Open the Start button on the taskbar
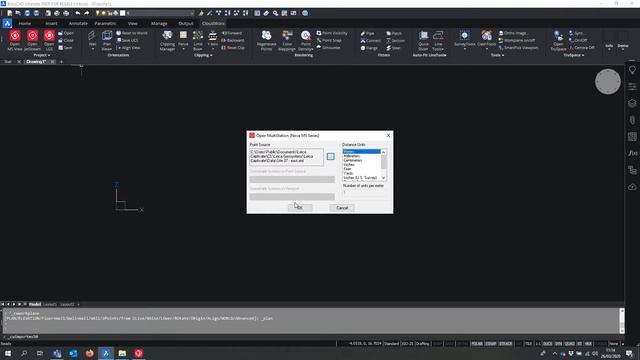 pos(8,353)
